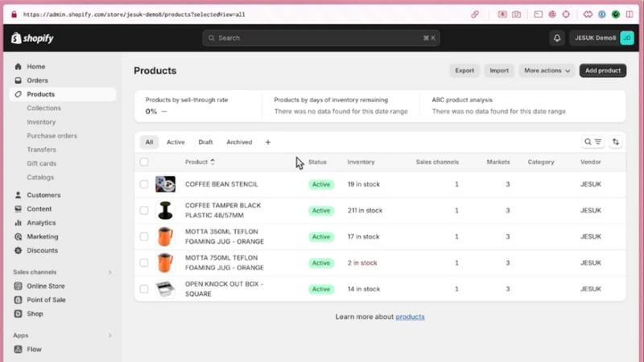The height and width of the screenshot is (362, 644).
Task: Click the Customers person icon
Action: 18,195
